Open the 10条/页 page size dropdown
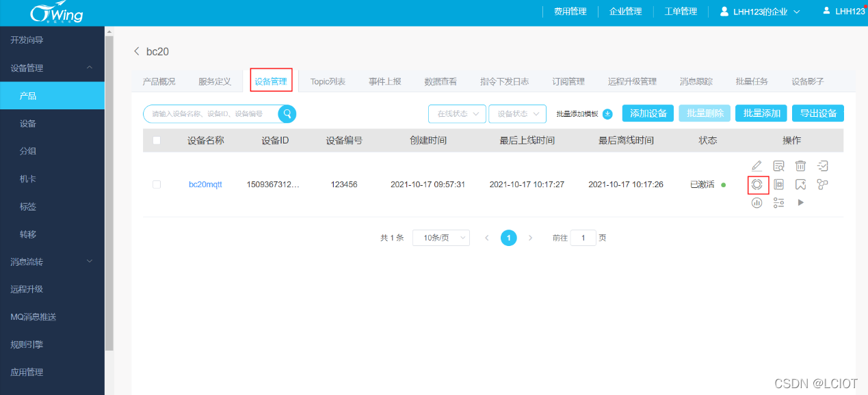 point(440,237)
